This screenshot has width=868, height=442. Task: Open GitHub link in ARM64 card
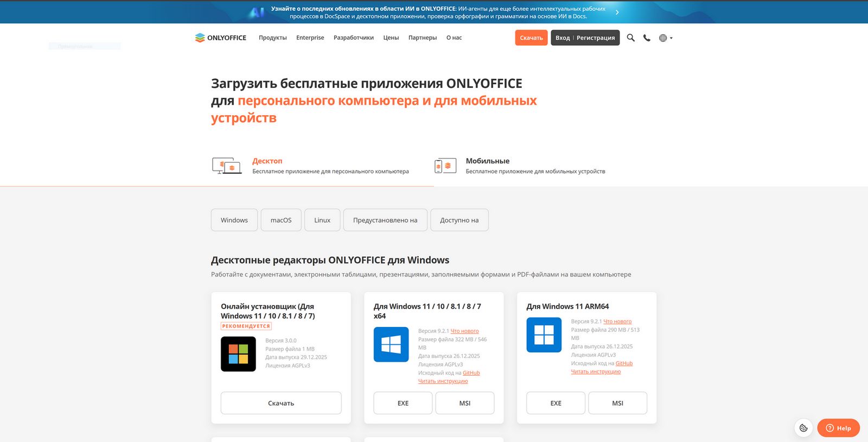(624, 363)
